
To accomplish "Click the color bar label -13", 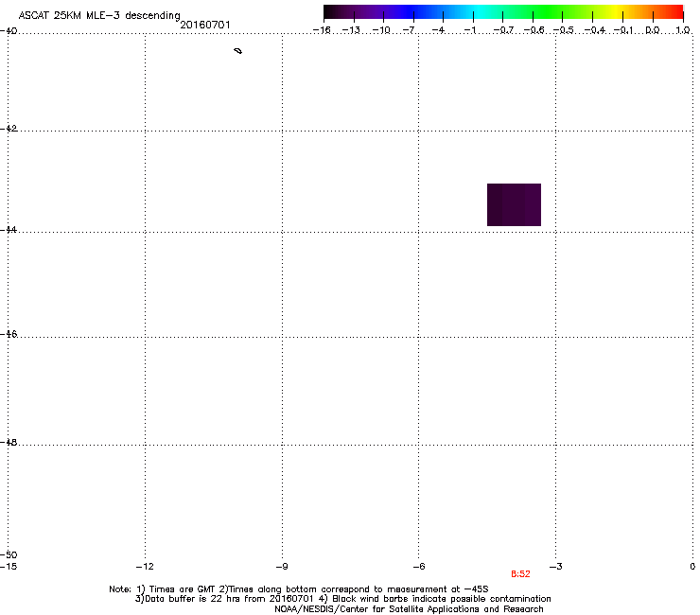I will 351,30.
